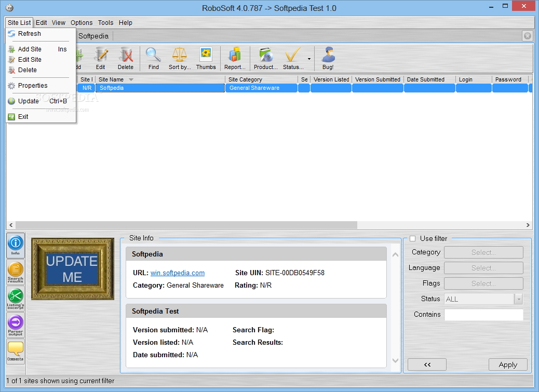Screen dimensions: 539x392
Task: Toggle Thumbs view in toolbar
Action: pyautogui.click(x=206, y=58)
